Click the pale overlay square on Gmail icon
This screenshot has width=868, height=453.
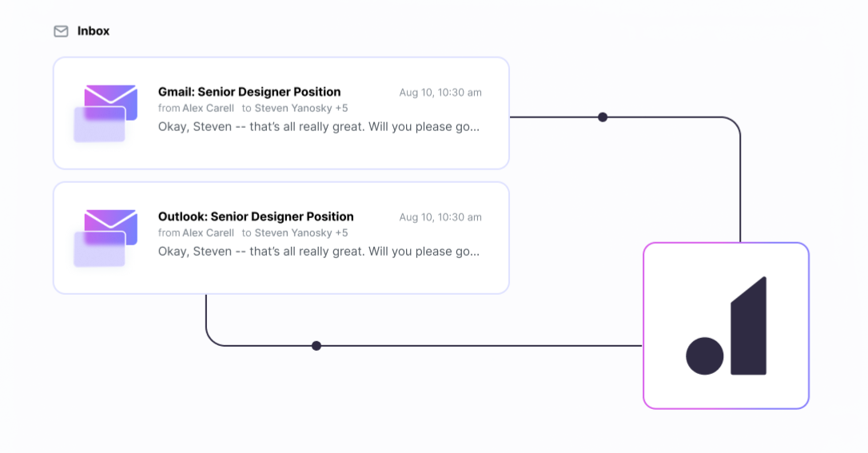pos(100,125)
